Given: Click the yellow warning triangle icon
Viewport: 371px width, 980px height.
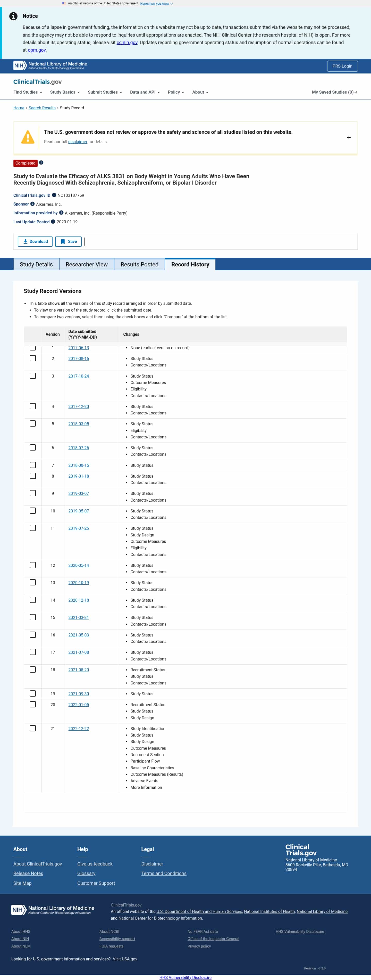Looking at the screenshot, I should click(28, 137).
